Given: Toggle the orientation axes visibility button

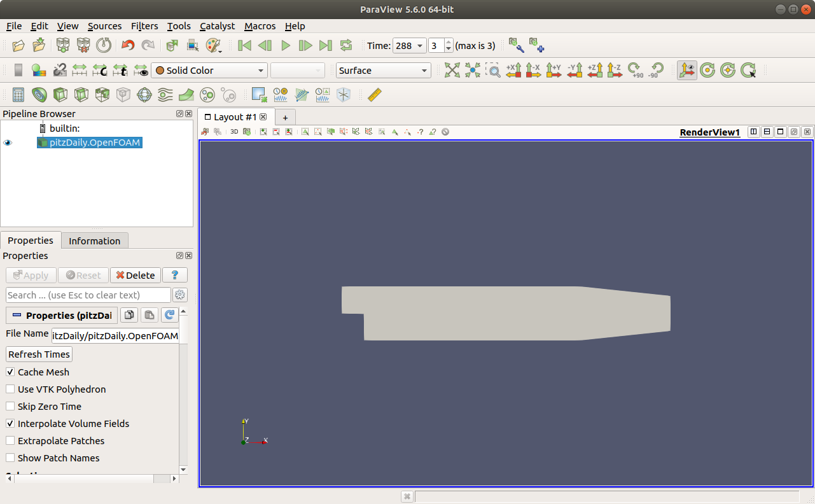Looking at the screenshot, I should pyautogui.click(x=687, y=71).
